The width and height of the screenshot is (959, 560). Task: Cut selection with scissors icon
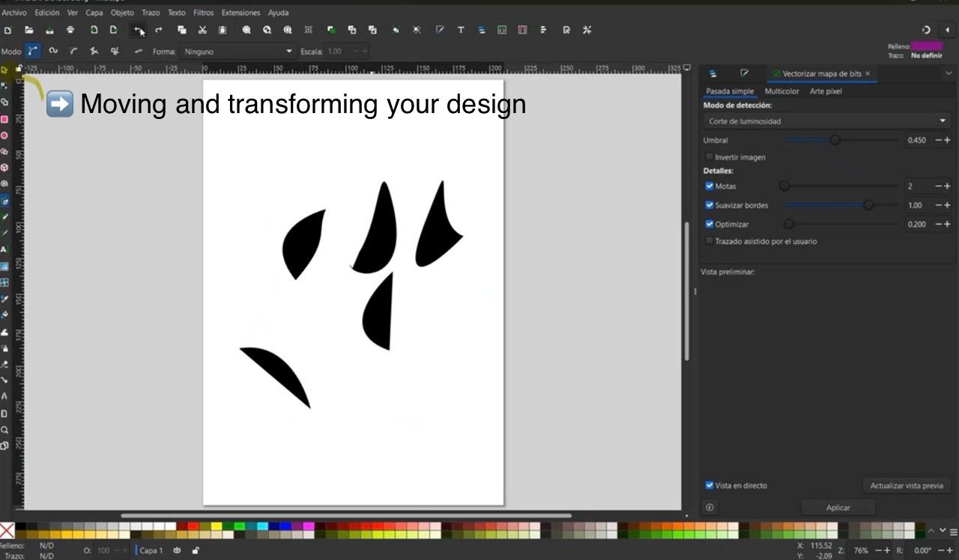pos(202,30)
